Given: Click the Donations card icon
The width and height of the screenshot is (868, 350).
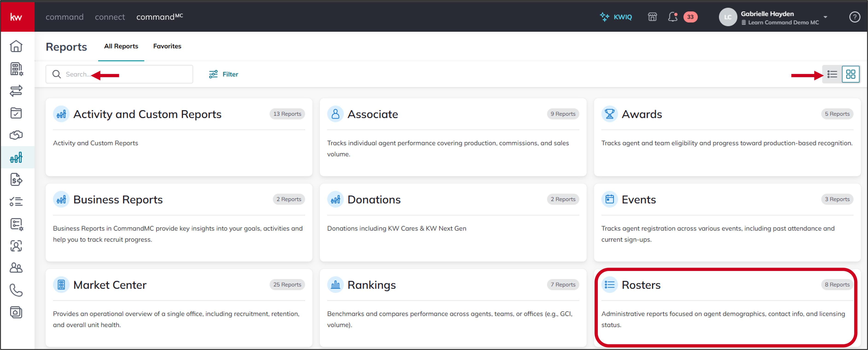Looking at the screenshot, I should tap(335, 200).
